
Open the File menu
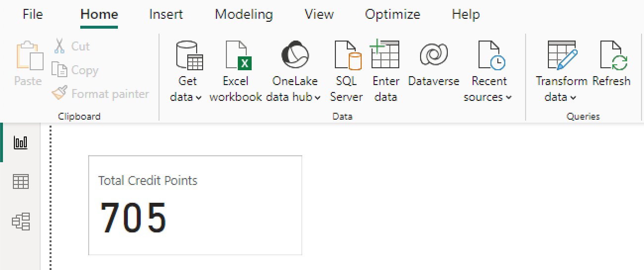(x=33, y=14)
